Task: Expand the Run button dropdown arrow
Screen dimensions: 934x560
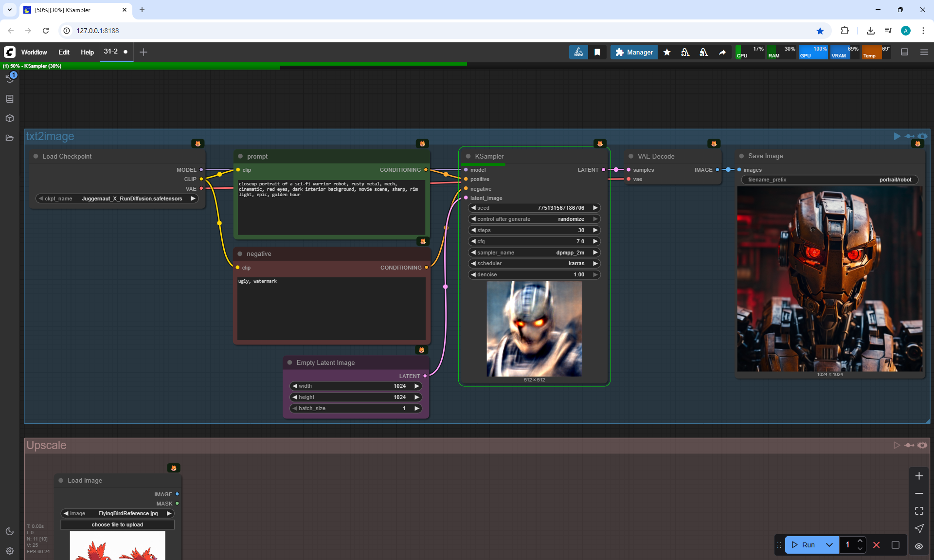Action: coord(829,545)
